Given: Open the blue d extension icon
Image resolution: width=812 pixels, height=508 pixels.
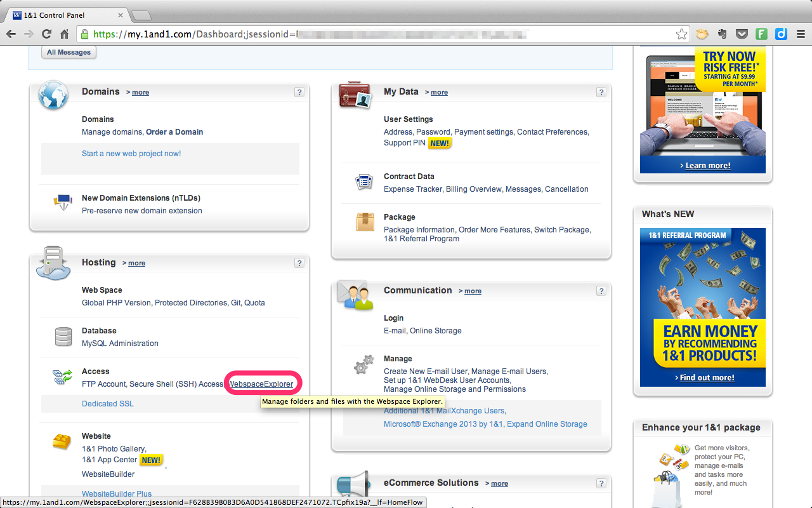Looking at the screenshot, I should coord(782,34).
